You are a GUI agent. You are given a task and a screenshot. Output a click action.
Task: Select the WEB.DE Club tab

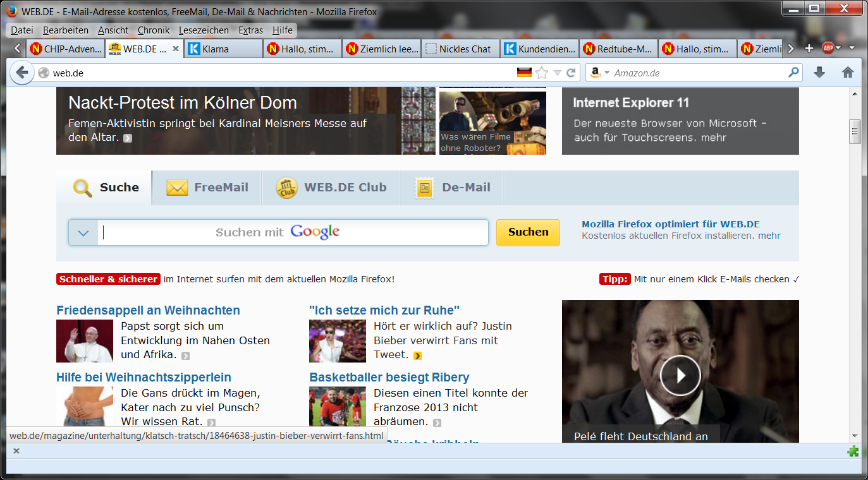click(x=331, y=188)
